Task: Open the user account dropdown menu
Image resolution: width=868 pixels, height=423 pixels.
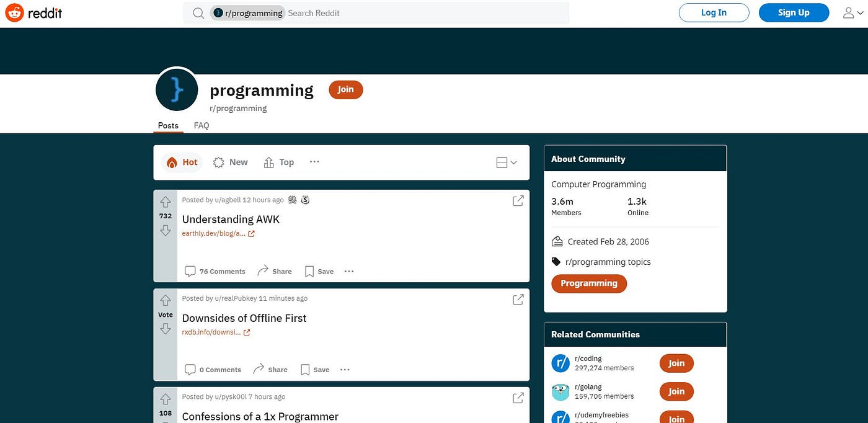Action: coord(853,13)
